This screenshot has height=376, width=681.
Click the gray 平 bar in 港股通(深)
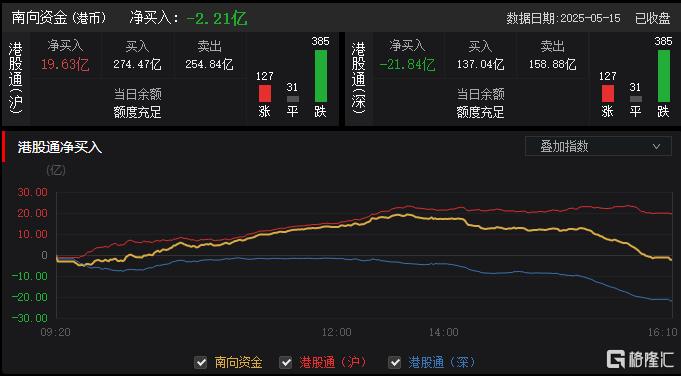636,99
